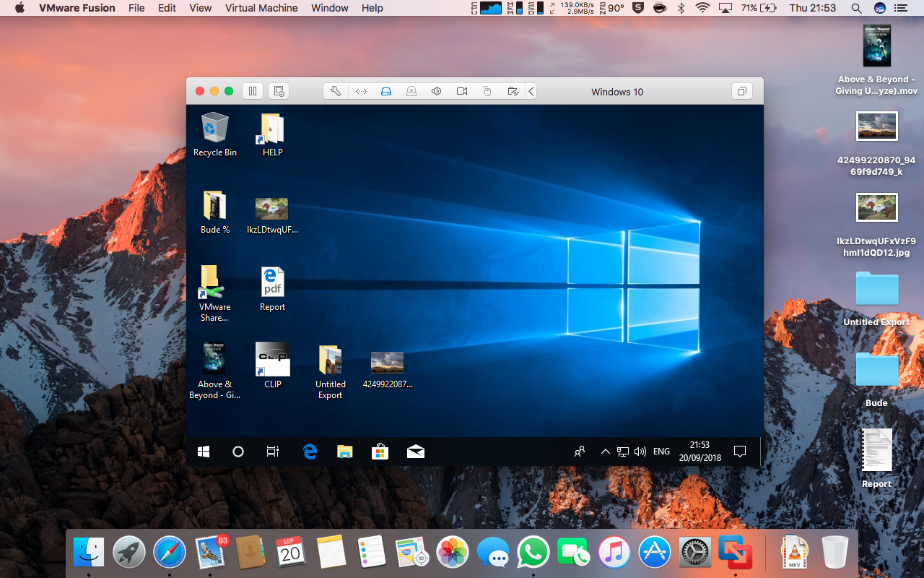924x578 pixels.
Task: Expand hidden system tray icons
Action: coord(605,452)
